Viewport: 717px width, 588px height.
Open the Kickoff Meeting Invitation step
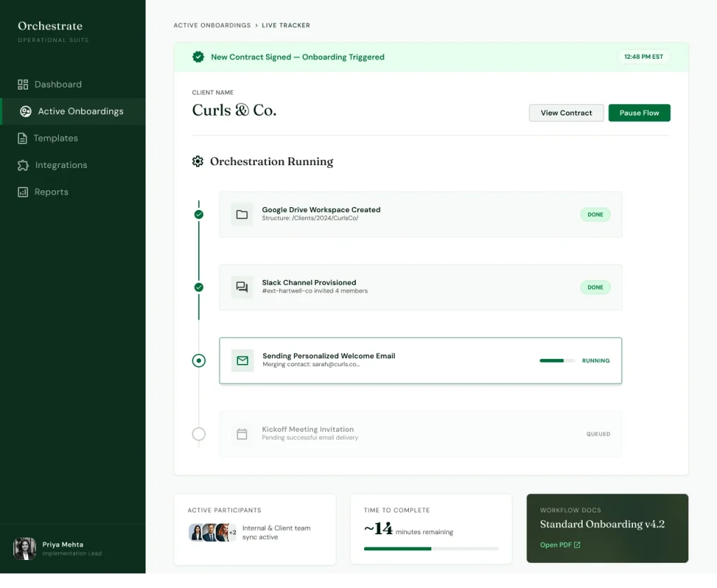[x=421, y=434]
